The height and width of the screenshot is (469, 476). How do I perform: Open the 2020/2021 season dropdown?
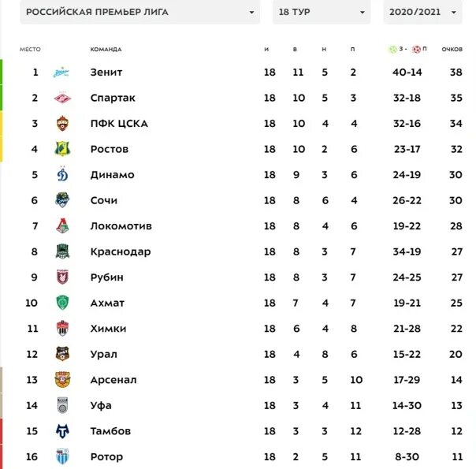(x=422, y=12)
